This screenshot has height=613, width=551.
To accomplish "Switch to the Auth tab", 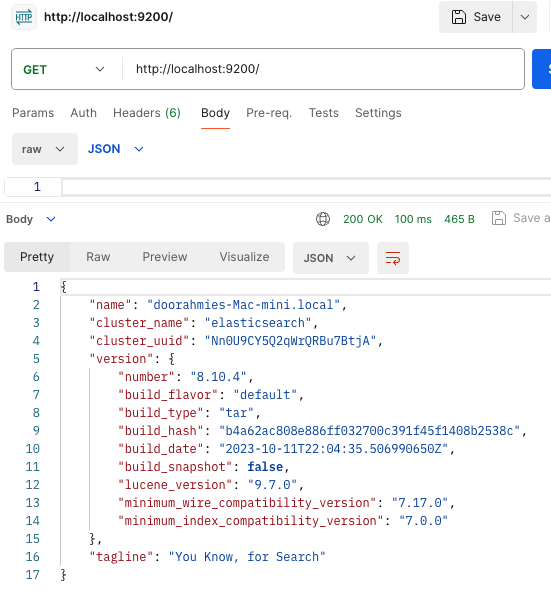I will click(x=83, y=113).
